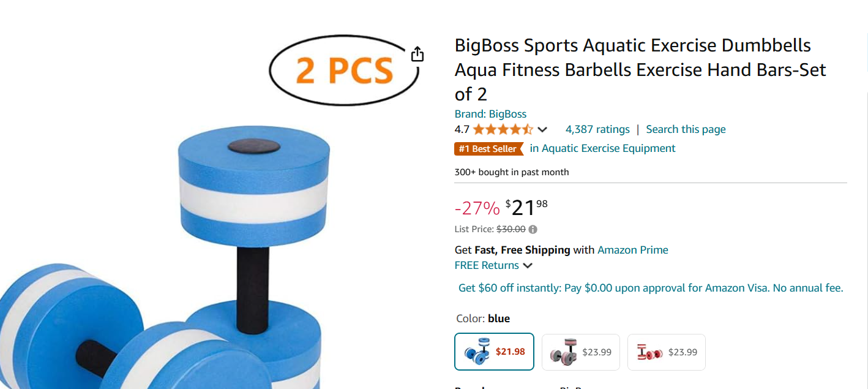Open the Aquatic Exercise Equipment category link

(x=602, y=148)
